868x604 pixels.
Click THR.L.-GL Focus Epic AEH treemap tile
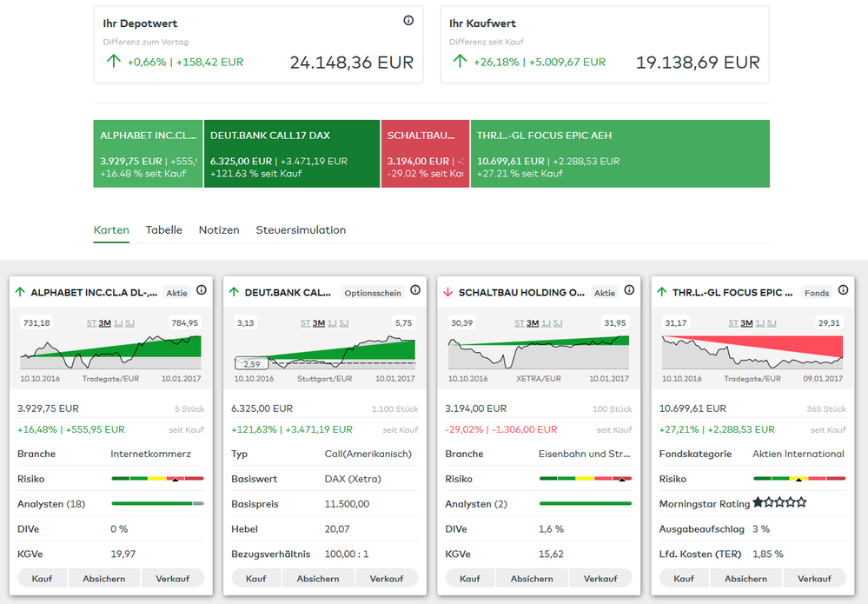[x=620, y=154]
